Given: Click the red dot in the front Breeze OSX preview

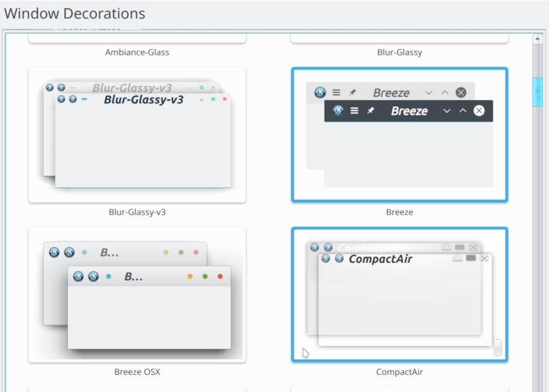Looking at the screenshot, I should click(x=220, y=277).
